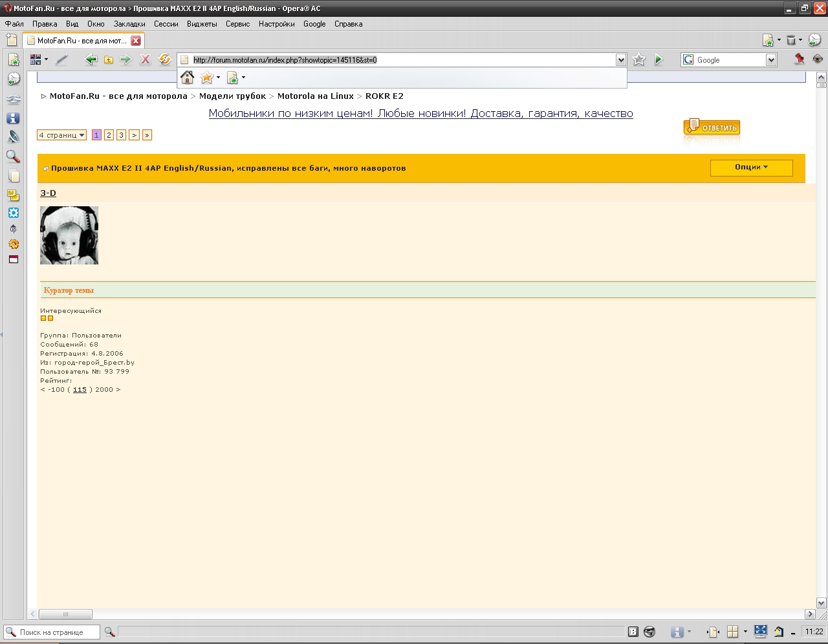This screenshot has width=828, height=644.
Task: Click the clock with green arrow icon top-right
Action: (814, 40)
